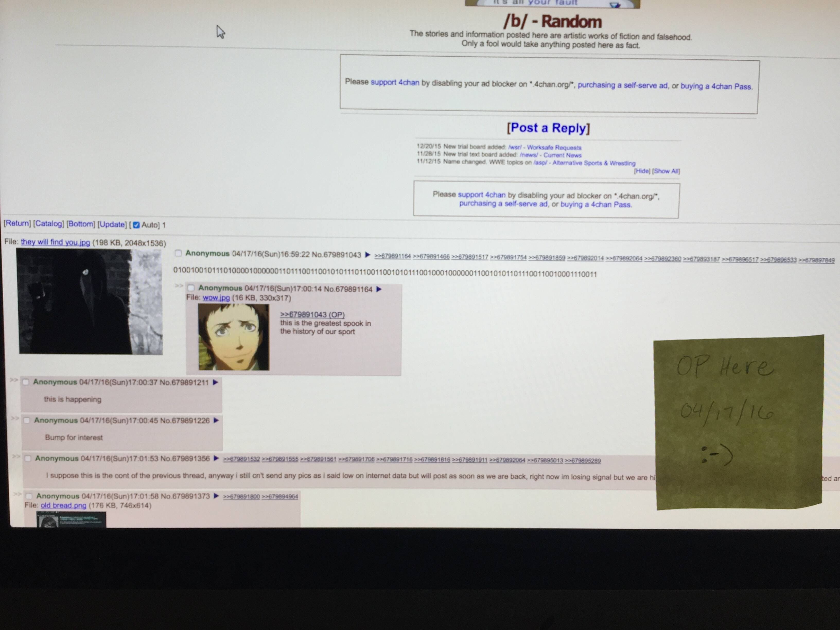This screenshot has height=630, width=840.
Task: Go back using the [Return] link
Action: click(x=17, y=223)
